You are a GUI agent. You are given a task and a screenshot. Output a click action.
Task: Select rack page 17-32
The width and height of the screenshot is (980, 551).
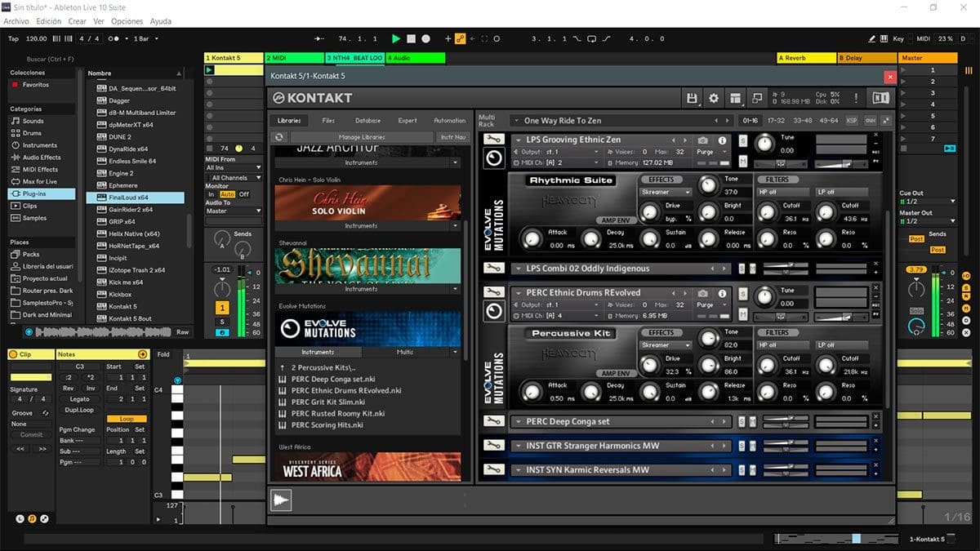775,121
